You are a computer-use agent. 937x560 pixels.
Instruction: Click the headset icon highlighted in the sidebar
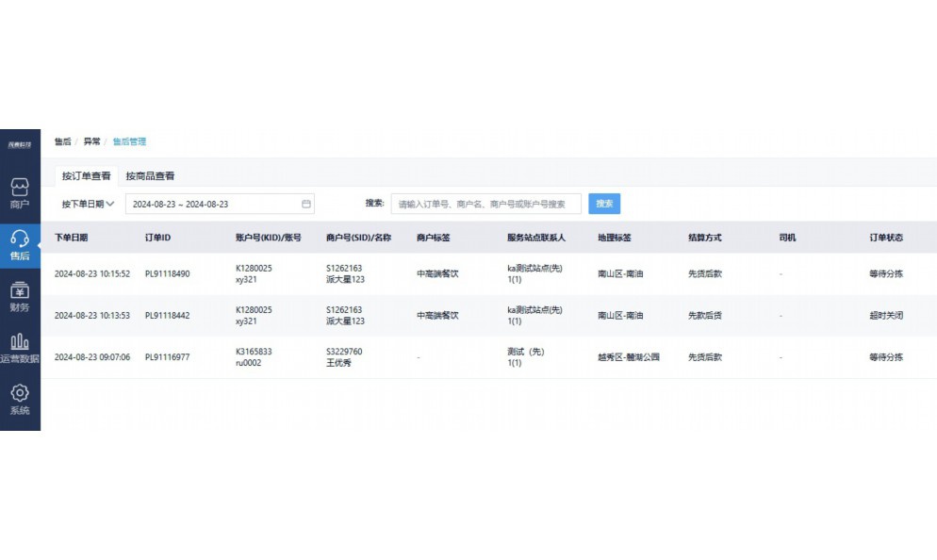[20, 238]
